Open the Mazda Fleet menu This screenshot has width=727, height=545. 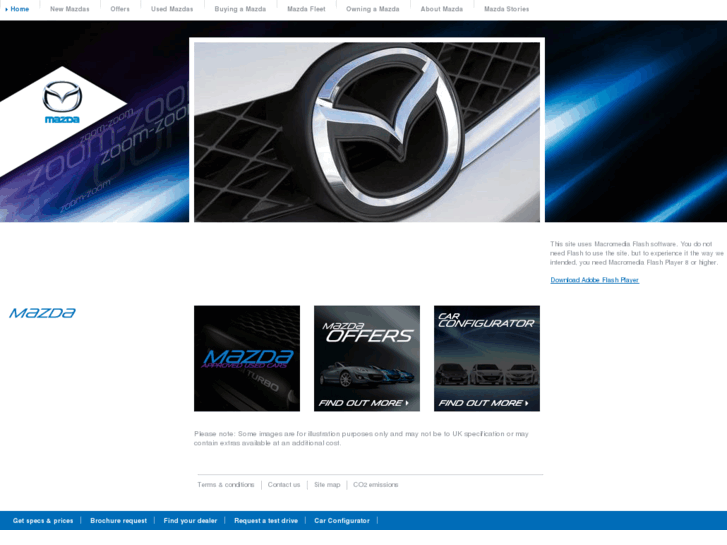(x=306, y=9)
